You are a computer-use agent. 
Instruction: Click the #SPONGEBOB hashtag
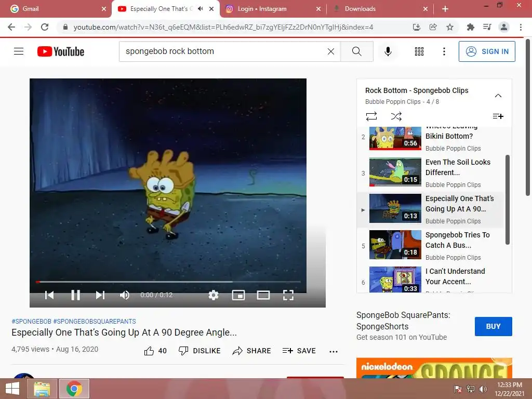pyautogui.click(x=32, y=321)
